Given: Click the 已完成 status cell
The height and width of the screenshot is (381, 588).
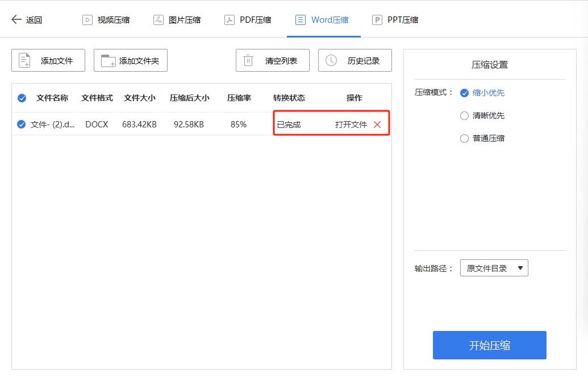Looking at the screenshot, I should (x=289, y=125).
